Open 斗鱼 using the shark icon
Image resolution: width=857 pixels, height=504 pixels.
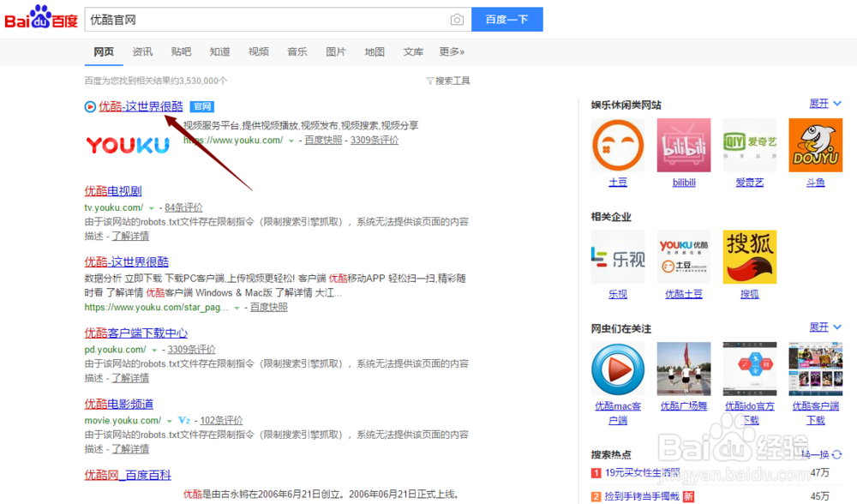(815, 145)
